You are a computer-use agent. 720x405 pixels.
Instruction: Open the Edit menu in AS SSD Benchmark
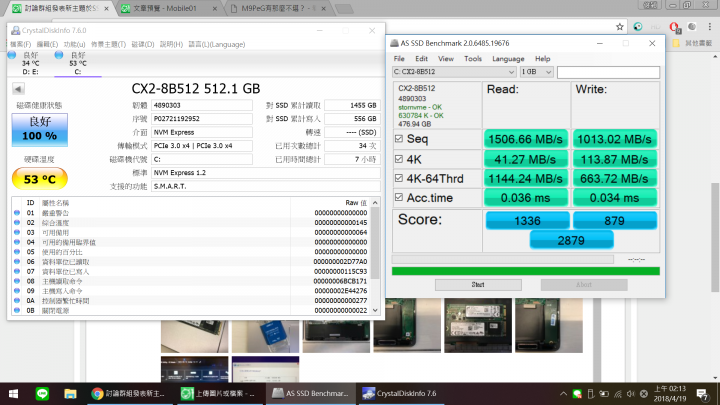[x=421, y=59]
